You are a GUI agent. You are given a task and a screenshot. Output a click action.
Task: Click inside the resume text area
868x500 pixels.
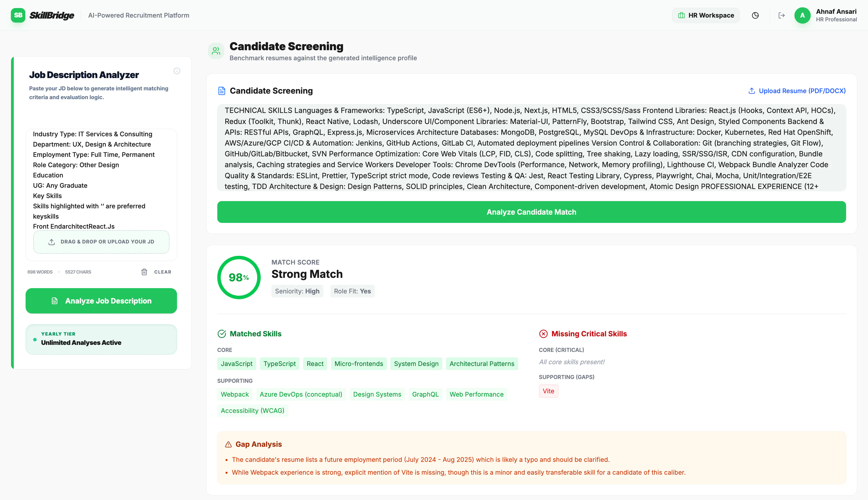[x=531, y=148]
